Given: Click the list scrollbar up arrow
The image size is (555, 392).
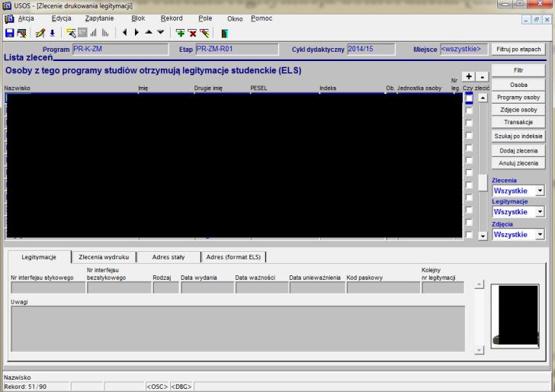Looking at the screenshot, I should pos(483,98).
